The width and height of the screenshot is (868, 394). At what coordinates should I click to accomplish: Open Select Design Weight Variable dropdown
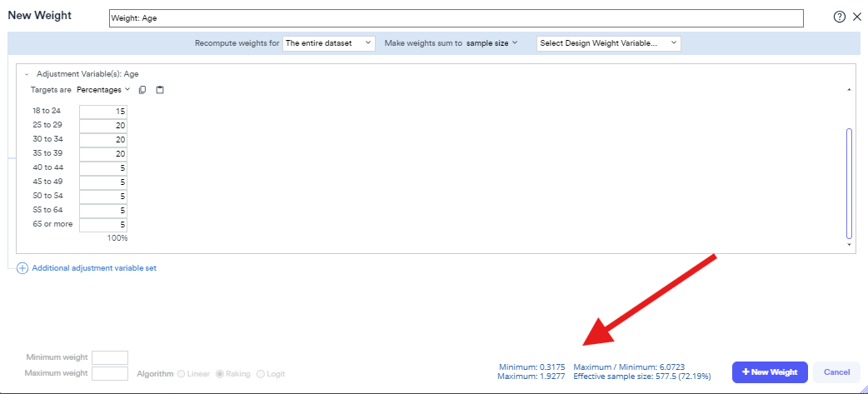[x=608, y=43]
